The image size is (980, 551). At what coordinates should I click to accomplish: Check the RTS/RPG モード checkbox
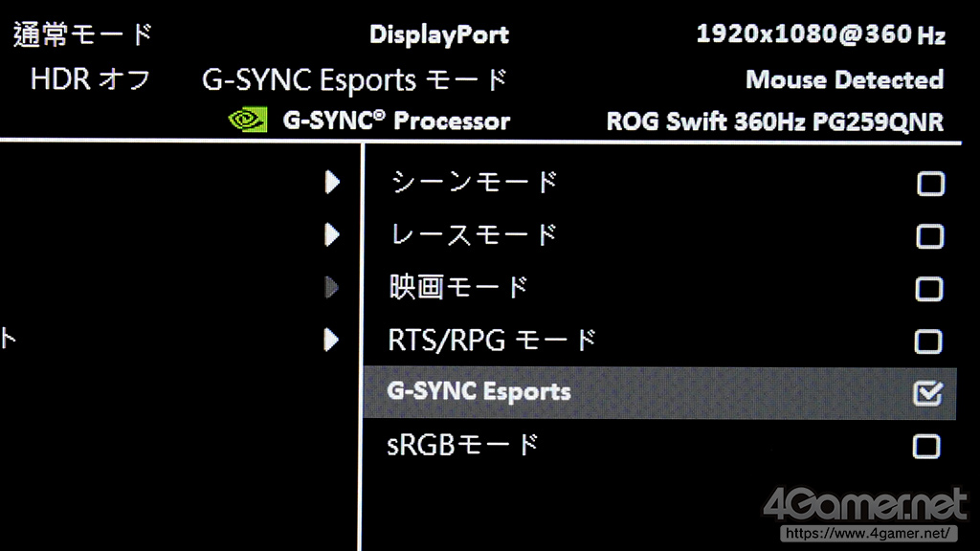click(929, 342)
